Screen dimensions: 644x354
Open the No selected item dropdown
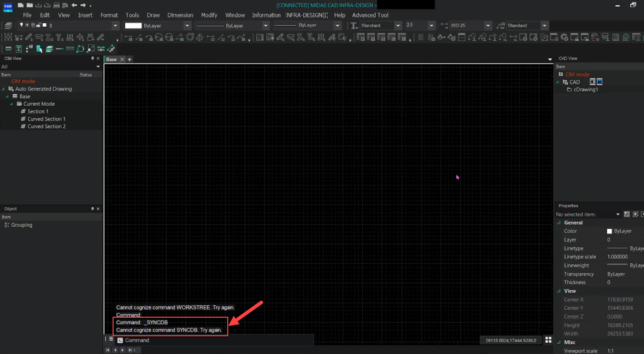618,214
